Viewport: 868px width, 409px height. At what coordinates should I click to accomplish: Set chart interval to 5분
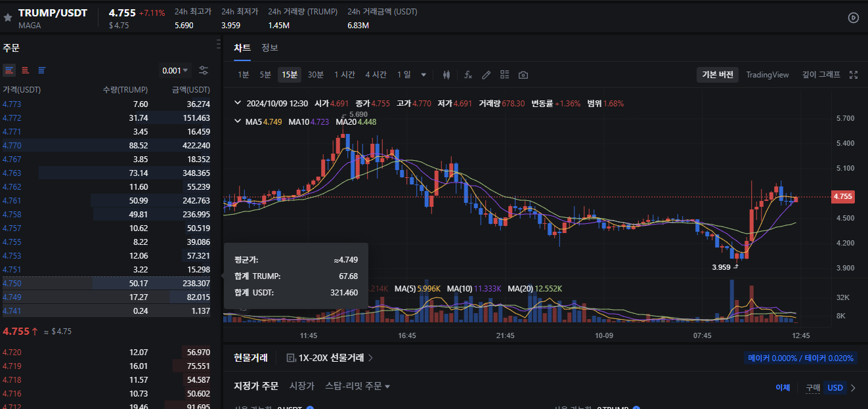point(265,75)
